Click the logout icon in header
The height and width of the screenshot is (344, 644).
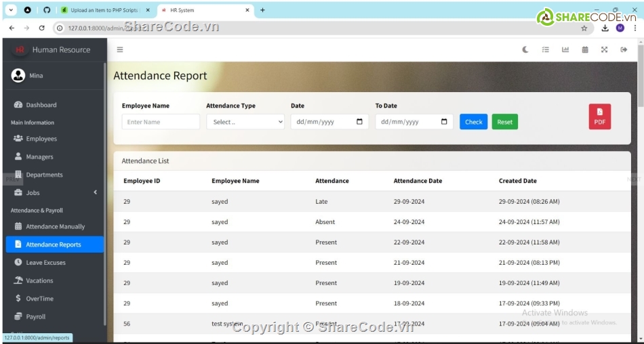(624, 49)
